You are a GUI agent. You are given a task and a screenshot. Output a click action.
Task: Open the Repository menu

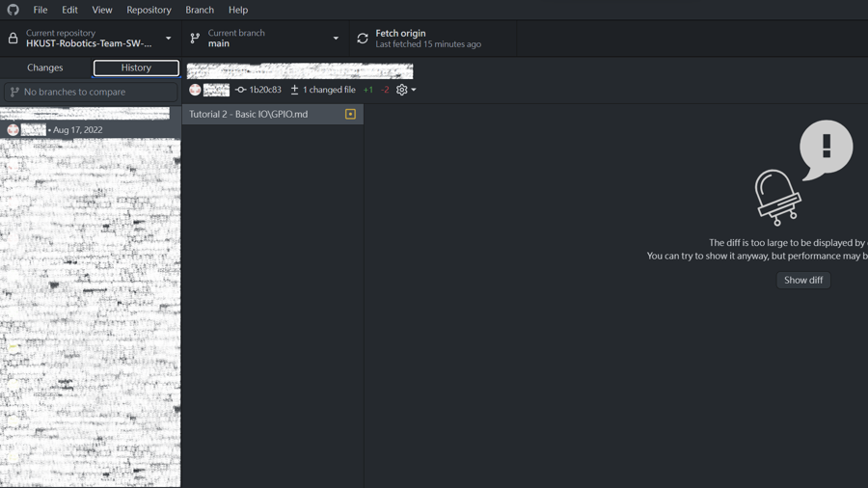tap(149, 10)
